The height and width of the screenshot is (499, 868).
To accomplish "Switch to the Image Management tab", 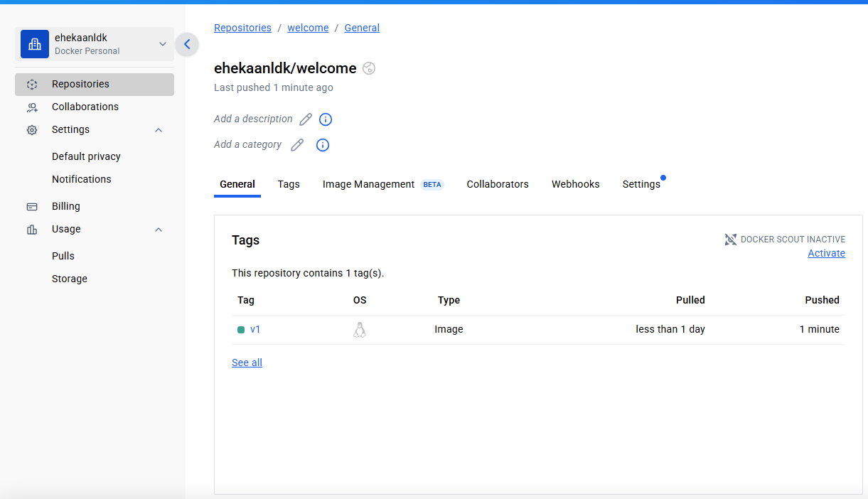I will (383, 184).
